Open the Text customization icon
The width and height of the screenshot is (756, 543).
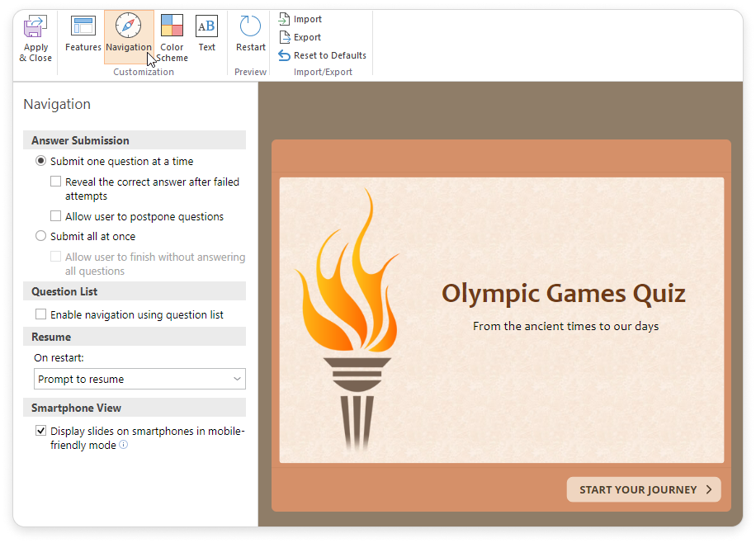pyautogui.click(x=206, y=26)
